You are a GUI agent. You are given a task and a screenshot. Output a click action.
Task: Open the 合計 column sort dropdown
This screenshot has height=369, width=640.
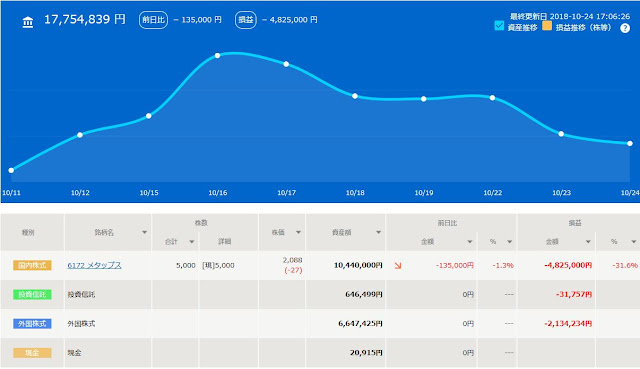[x=191, y=242]
